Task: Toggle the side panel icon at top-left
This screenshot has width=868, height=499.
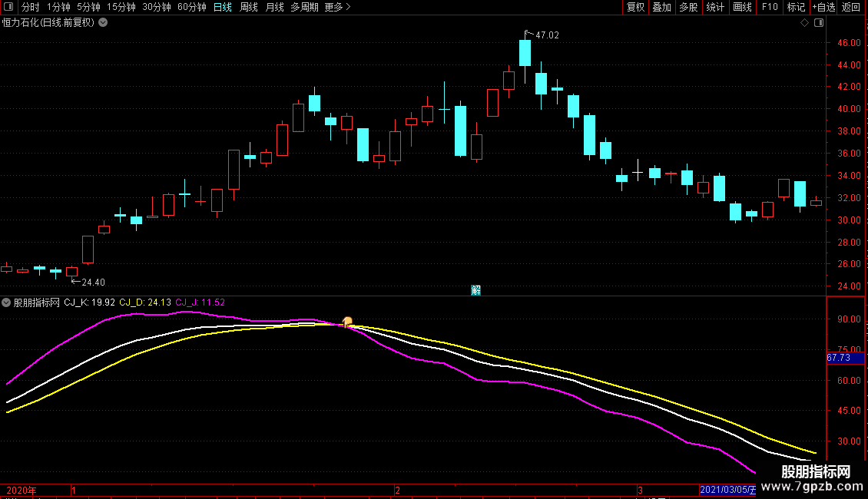Action: coord(8,7)
